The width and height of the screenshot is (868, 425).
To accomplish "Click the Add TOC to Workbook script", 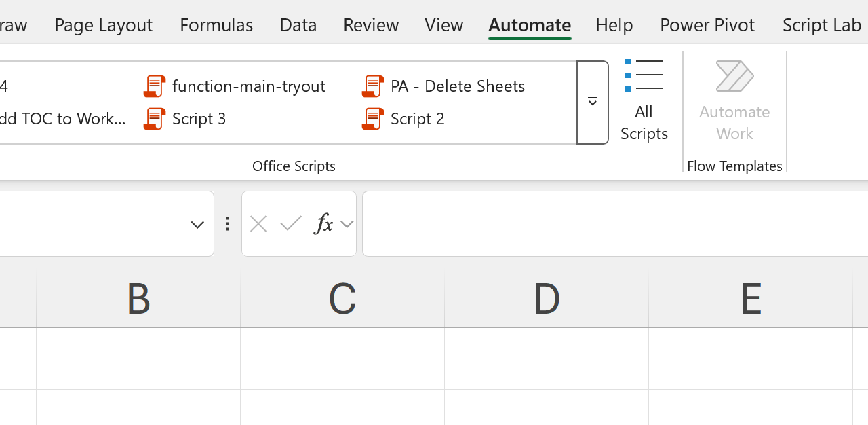I will (x=63, y=119).
